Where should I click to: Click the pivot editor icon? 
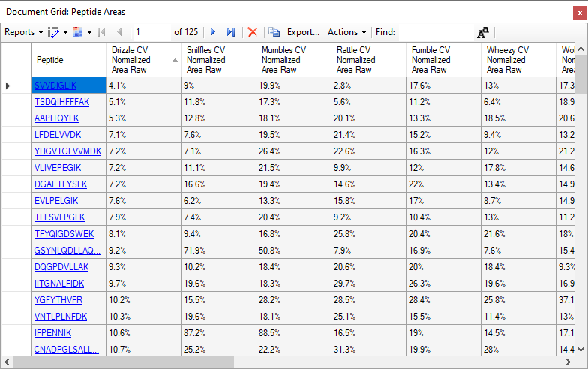click(53, 32)
